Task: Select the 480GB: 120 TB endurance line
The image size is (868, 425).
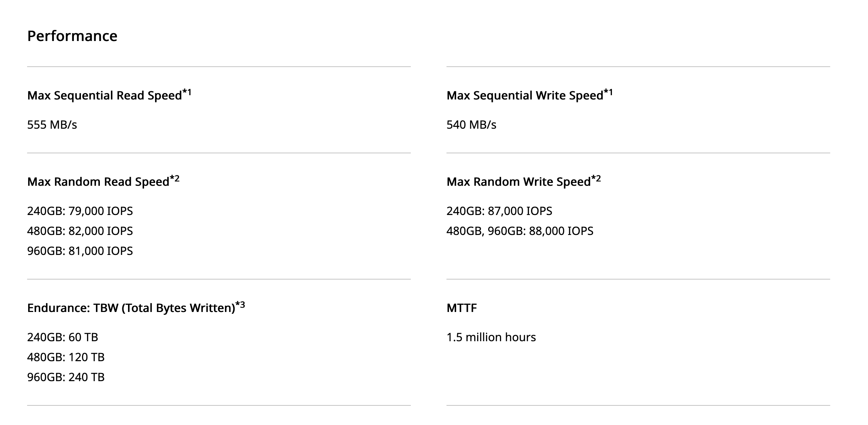Action: 66,357
